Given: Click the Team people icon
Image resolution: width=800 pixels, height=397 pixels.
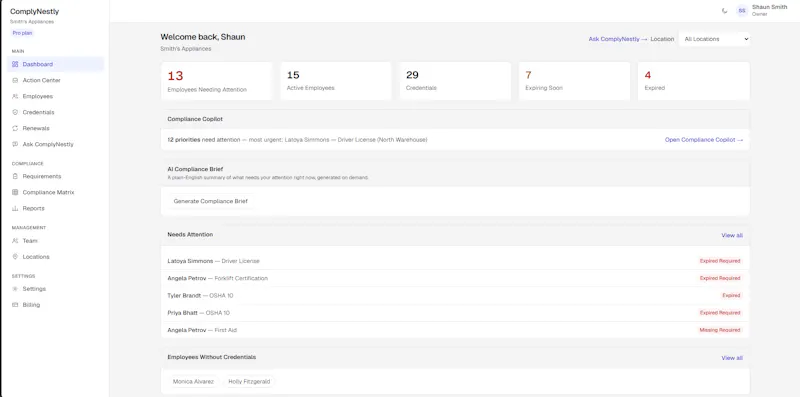Looking at the screenshot, I should [x=15, y=240].
